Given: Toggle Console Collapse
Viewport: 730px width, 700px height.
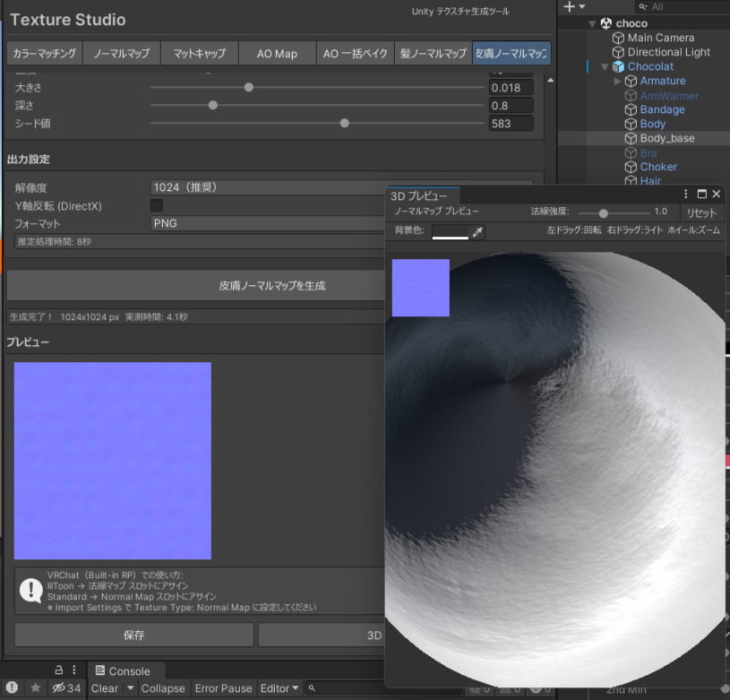Looking at the screenshot, I should 163,687.
